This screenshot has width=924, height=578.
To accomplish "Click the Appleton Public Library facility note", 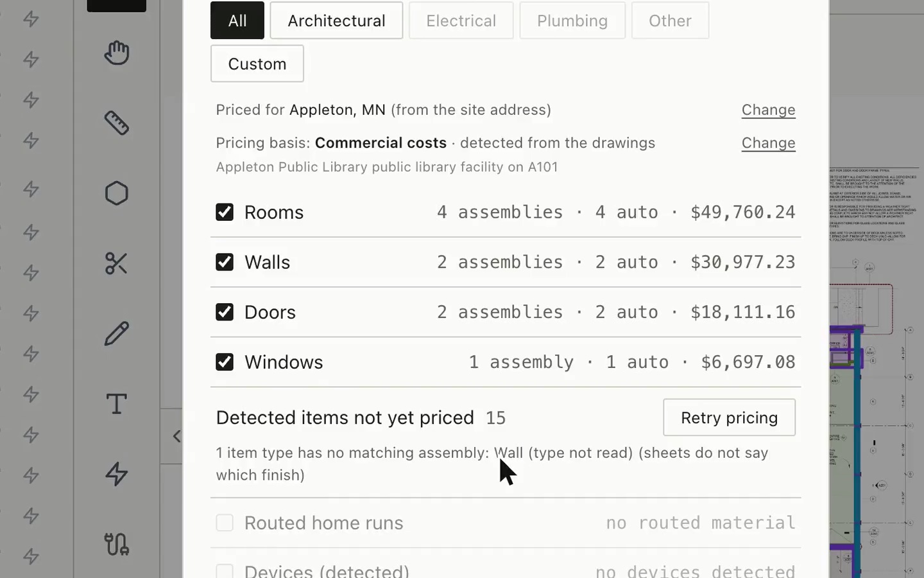I will pos(387,167).
